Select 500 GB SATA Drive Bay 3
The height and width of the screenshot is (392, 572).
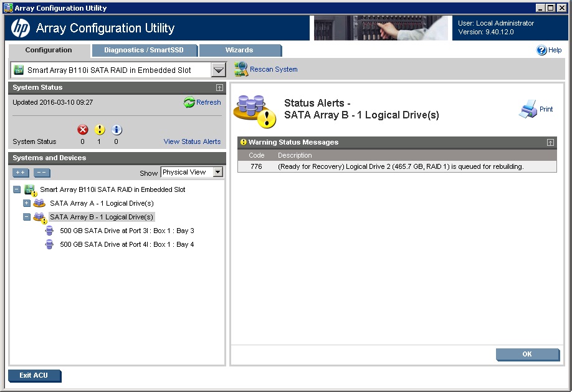click(127, 231)
